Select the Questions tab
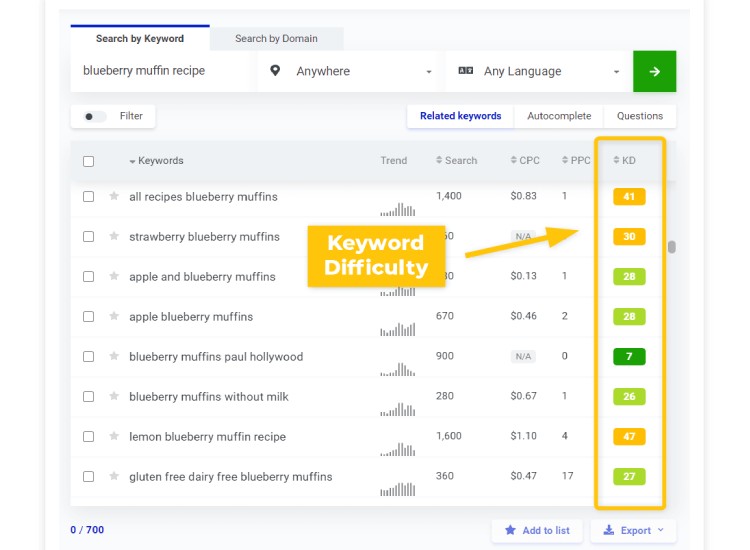This screenshot has height=550, width=750. 640,116
